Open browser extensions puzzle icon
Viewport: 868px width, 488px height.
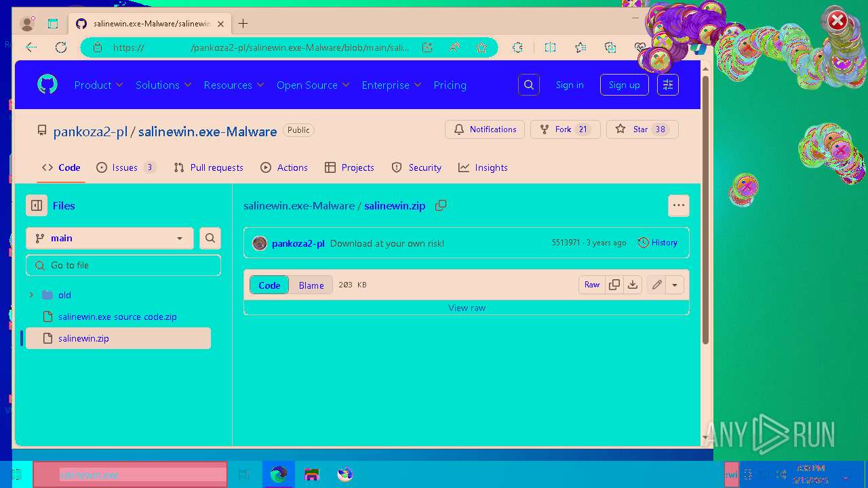tap(517, 47)
